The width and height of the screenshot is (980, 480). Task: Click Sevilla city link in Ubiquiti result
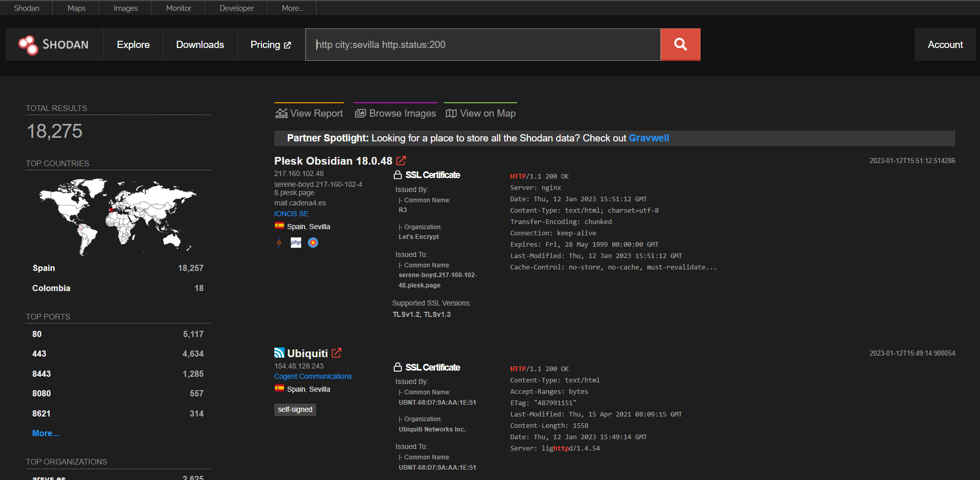[320, 389]
